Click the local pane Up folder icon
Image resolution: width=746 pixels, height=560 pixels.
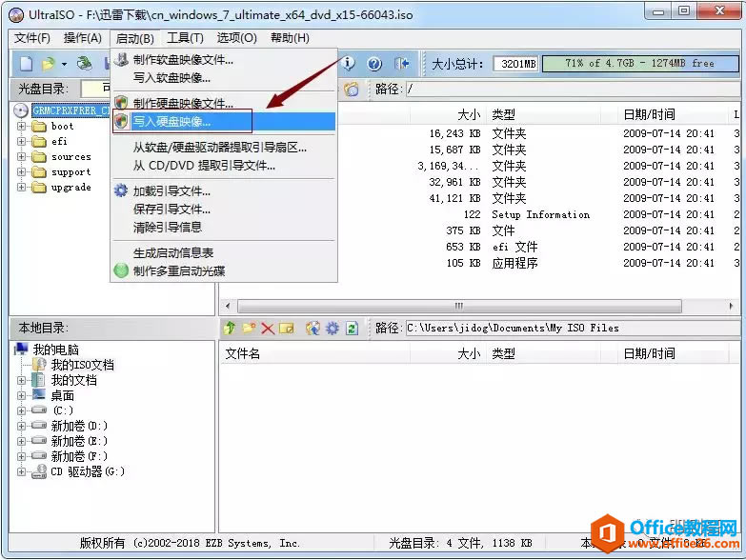pos(230,328)
